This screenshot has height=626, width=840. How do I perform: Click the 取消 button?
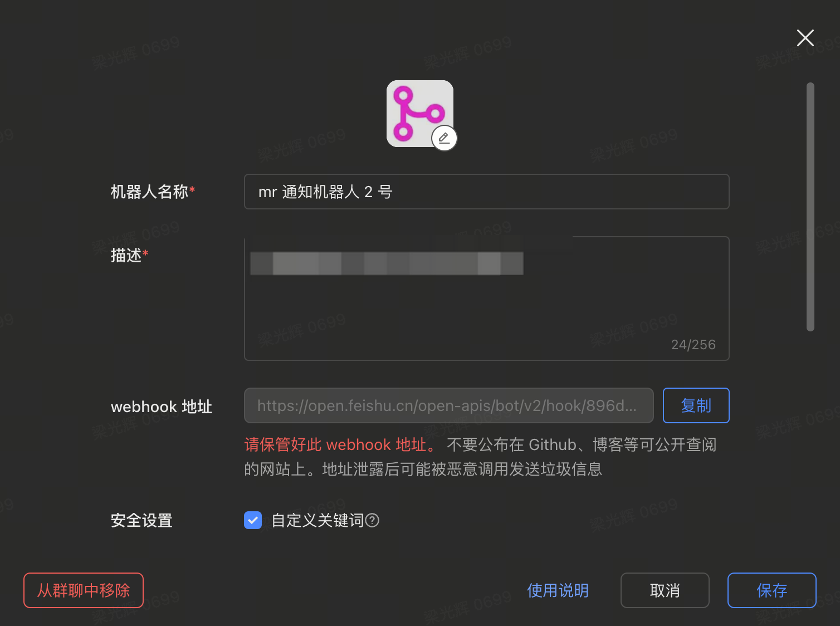click(665, 590)
